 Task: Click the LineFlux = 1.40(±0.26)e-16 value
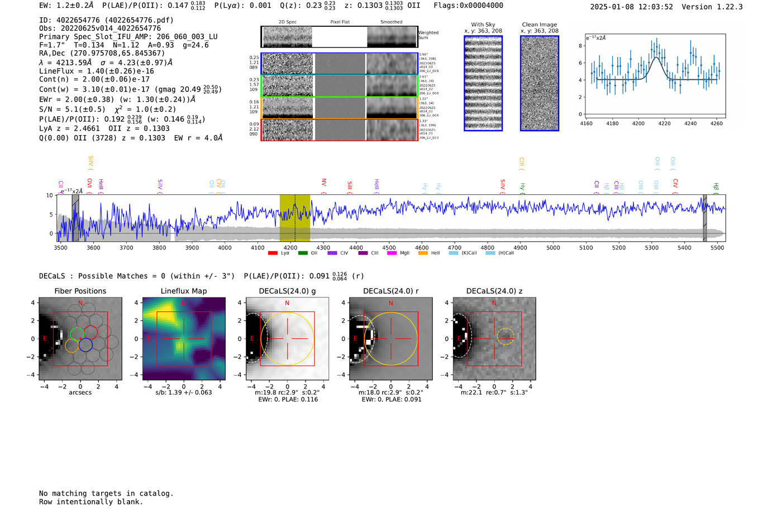[97, 71]
